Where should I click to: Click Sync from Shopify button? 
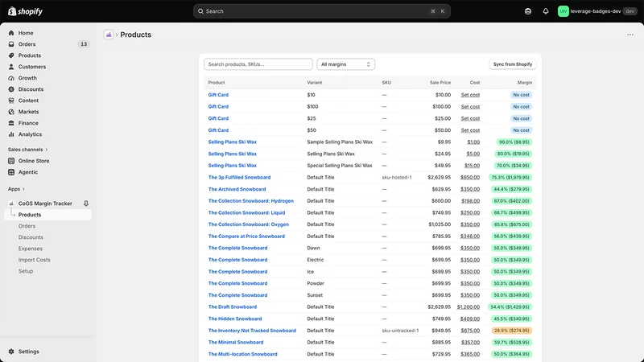pyautogui.click(x=512, y=64)
